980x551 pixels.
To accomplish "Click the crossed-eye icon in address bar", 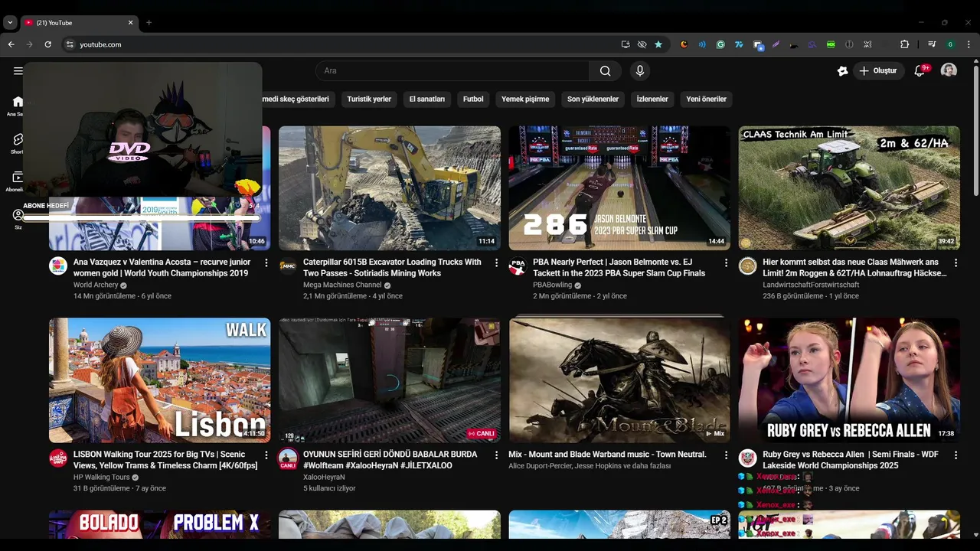I will pos(642,44).
